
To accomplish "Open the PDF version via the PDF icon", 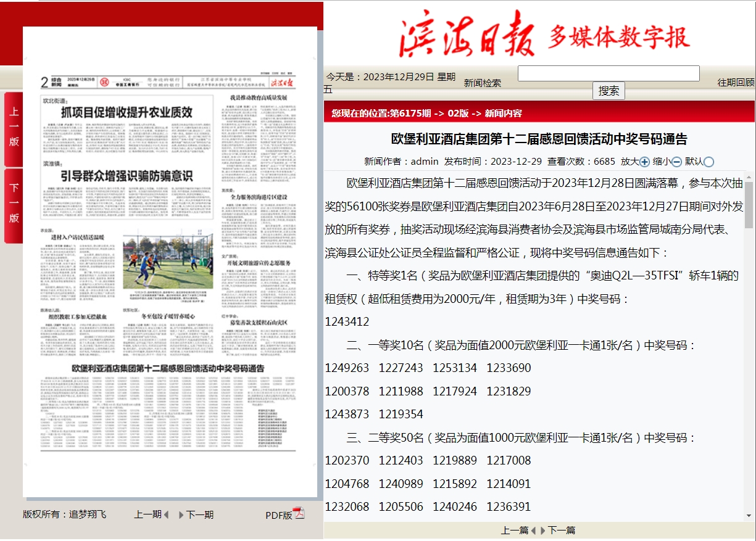I will 299,513.
